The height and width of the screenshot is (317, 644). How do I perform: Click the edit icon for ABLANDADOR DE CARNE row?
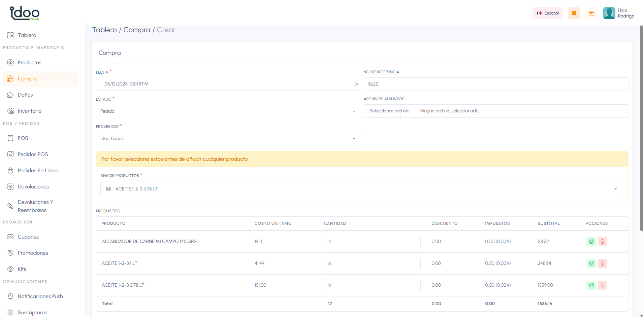(591, 242)
